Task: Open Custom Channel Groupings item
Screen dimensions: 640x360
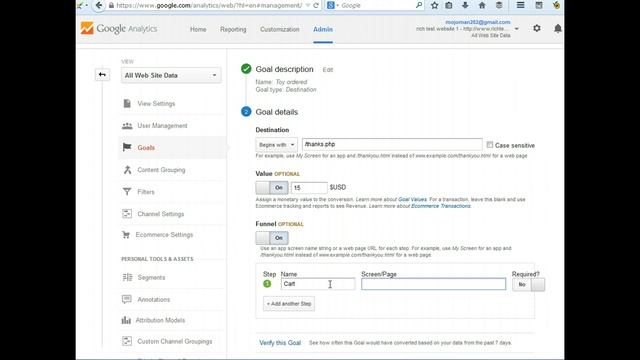Action: coord(175,341)
